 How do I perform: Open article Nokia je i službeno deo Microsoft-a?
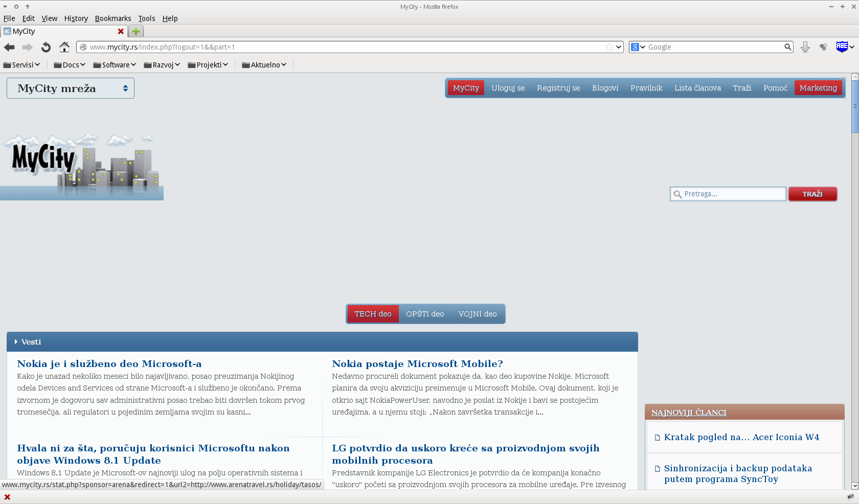pos(109,364)
